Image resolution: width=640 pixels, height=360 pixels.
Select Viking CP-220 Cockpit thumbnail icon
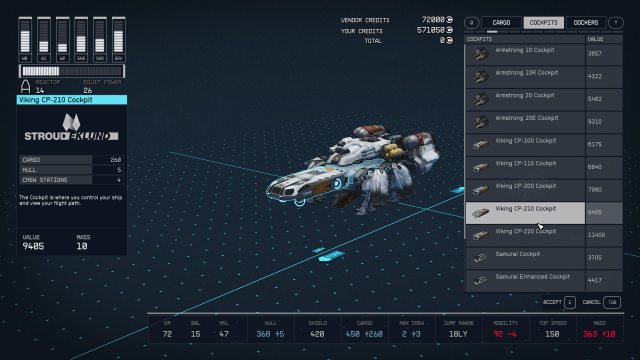[x=481, y=235]
